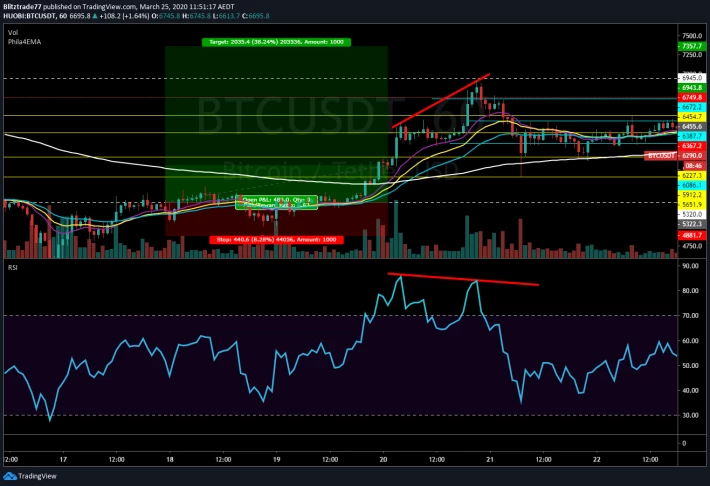Click date 19 on the time axis
The width and height of the screenshot is (710, 486).
click(x=277, y=460)
